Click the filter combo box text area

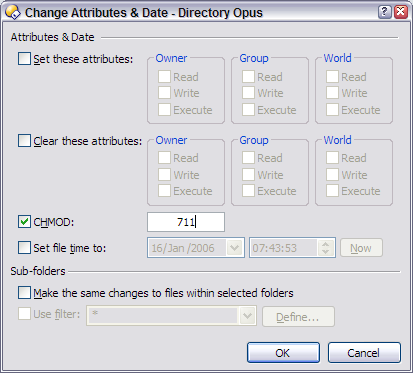162,315
